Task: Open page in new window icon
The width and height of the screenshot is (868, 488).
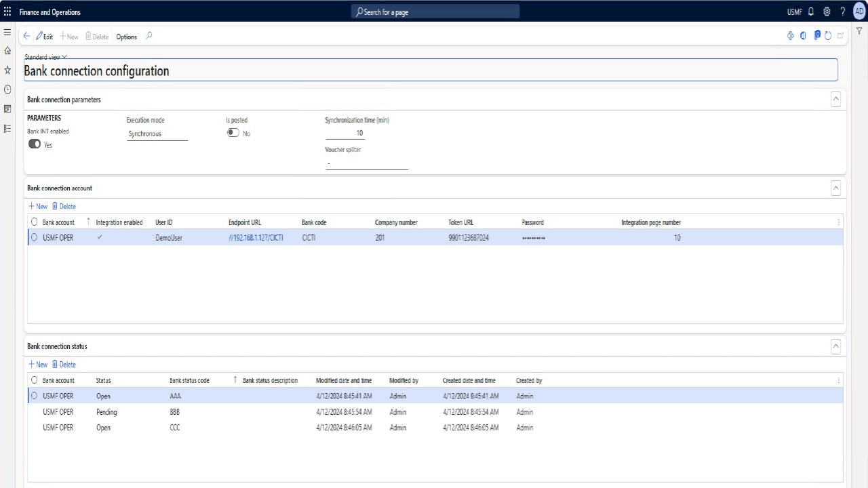Action: pos(841,36)
